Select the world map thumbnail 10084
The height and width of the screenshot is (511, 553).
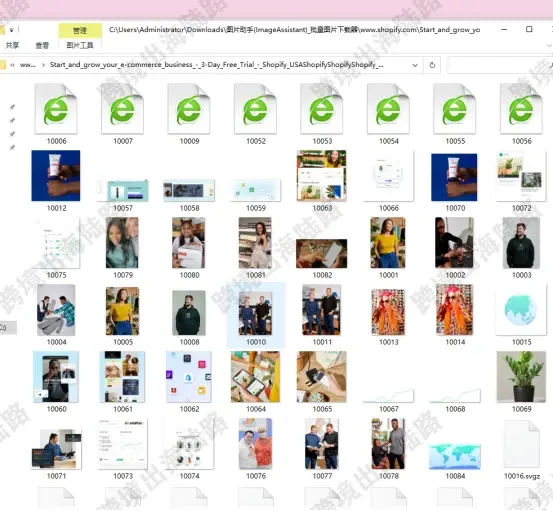455,457
